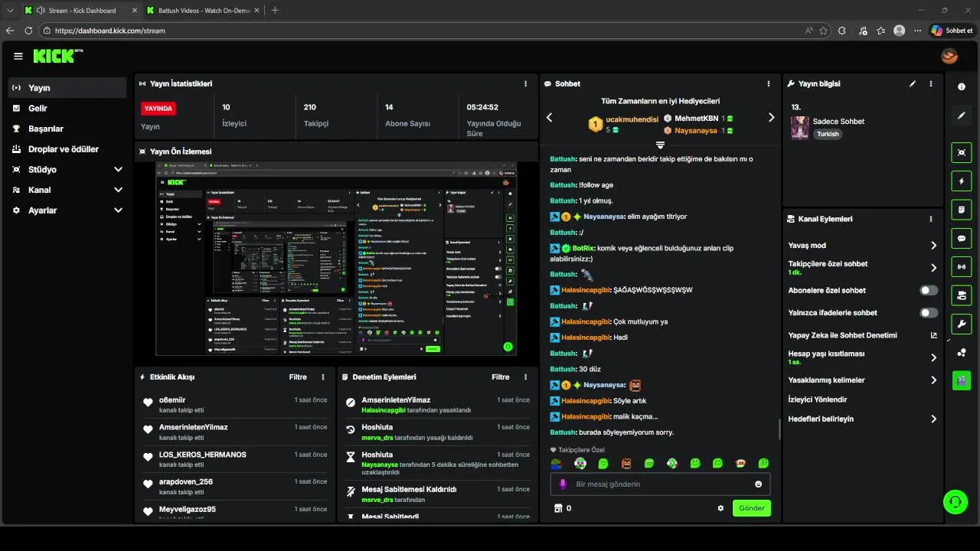Open Denetim Eylemleri three-dot menu
The image size is (980, 551).
click(x=525, y=377)
